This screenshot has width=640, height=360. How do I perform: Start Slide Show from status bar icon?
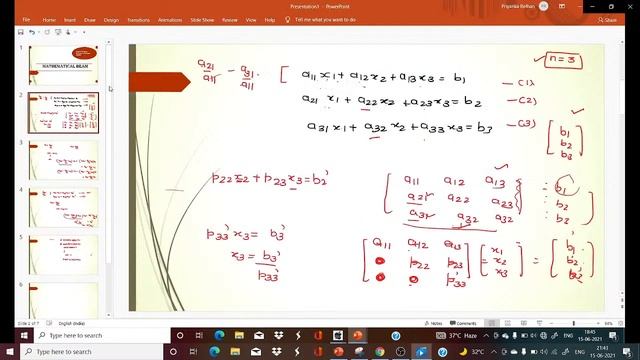(x=539, y=323)
